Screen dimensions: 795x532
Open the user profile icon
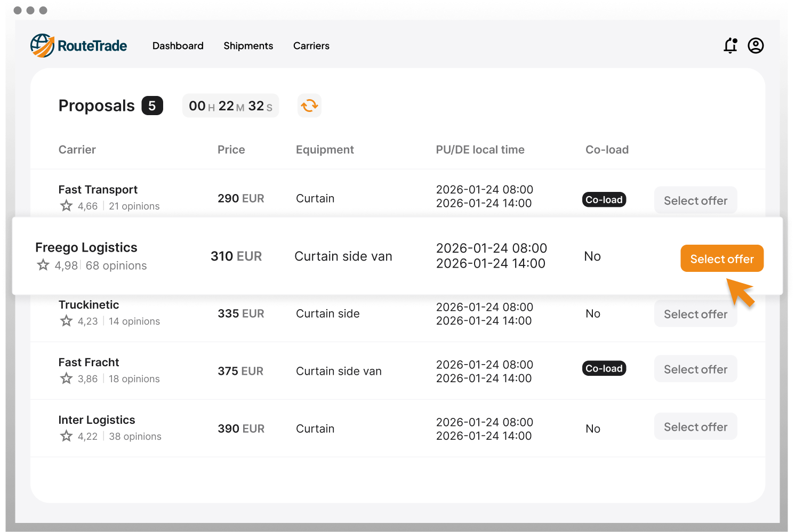pyautogui.click(x=756, y=46)
